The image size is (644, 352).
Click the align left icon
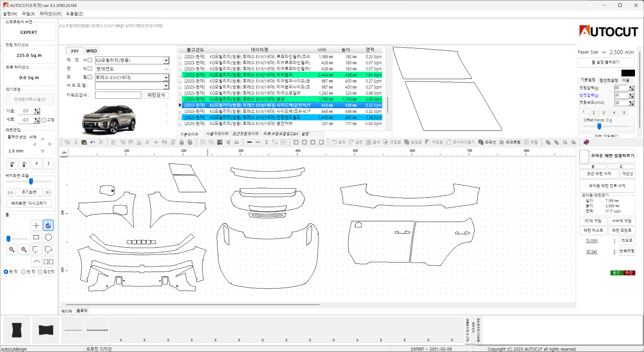[x=114, y=142]
